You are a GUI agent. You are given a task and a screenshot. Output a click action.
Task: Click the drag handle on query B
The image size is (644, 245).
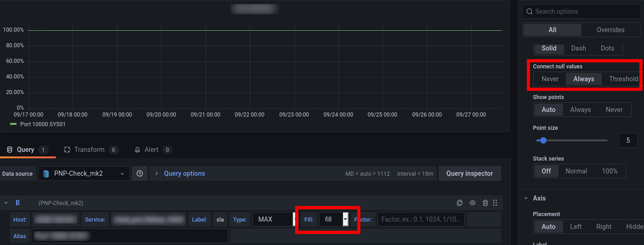click(495, 203)
